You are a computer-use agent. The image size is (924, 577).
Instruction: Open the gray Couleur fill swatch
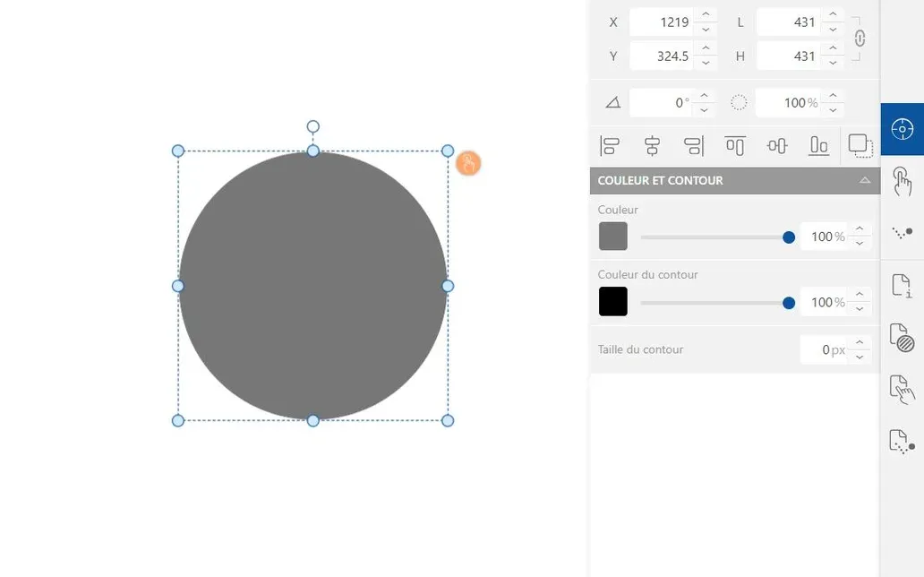click(x=613, y=237)
